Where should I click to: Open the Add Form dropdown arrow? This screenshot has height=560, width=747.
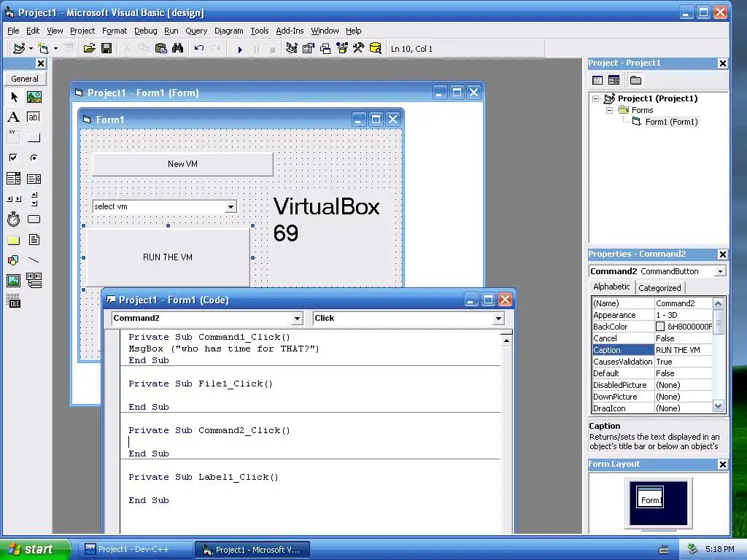point(55,48)
